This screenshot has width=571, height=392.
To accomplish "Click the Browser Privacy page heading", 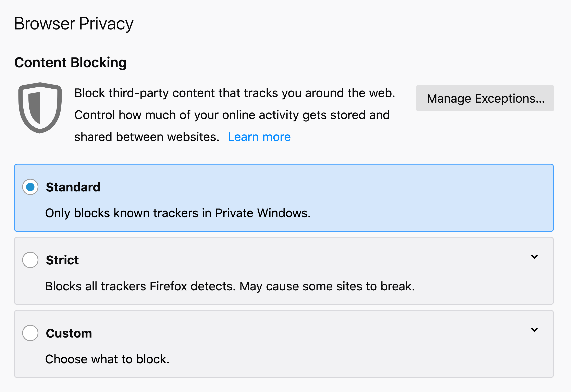I will (x=74, y=24).
